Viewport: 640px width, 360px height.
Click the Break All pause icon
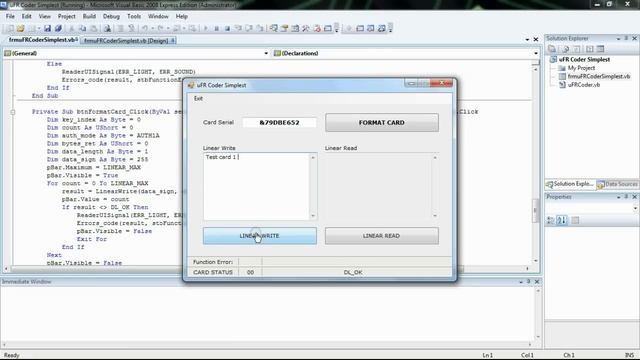tap(216, 28)
